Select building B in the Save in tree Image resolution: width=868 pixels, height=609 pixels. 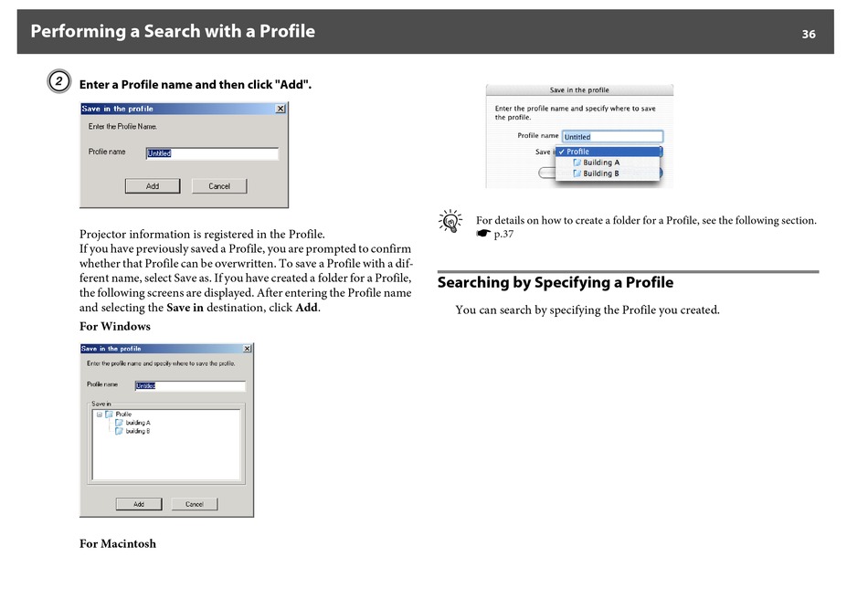click(138, 431)
